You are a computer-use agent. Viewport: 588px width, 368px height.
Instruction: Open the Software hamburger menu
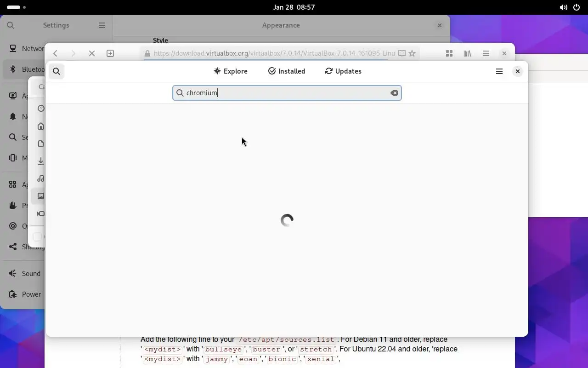tap(499, 71)
